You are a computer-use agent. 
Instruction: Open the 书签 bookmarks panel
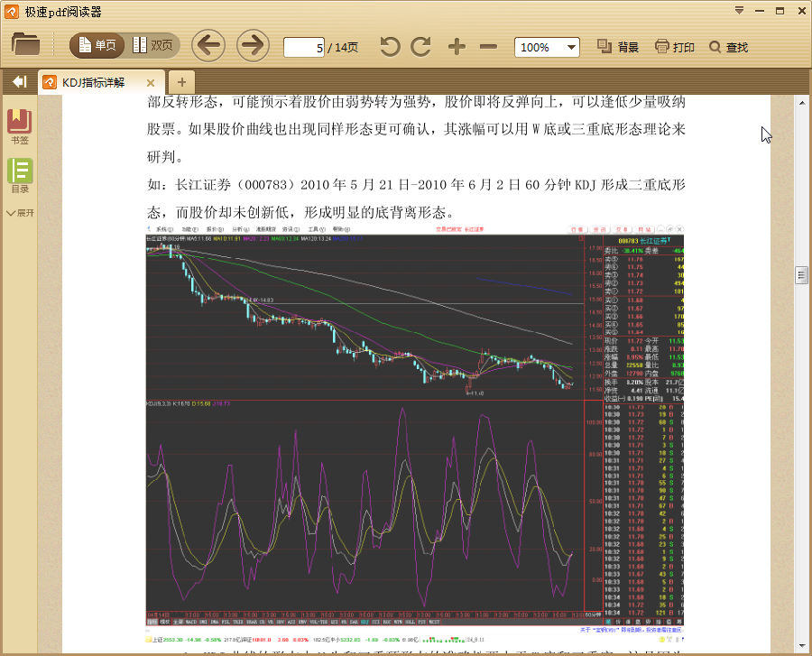click(20, 127)
